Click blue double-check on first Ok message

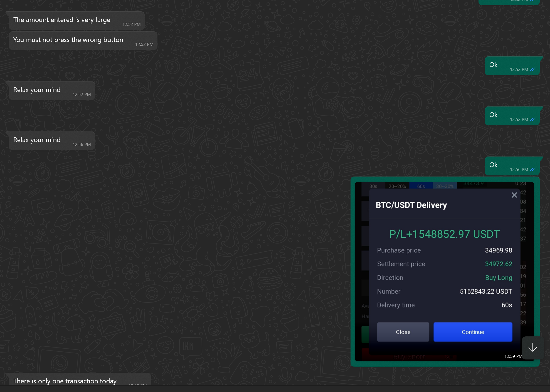(x=532, y=70)
